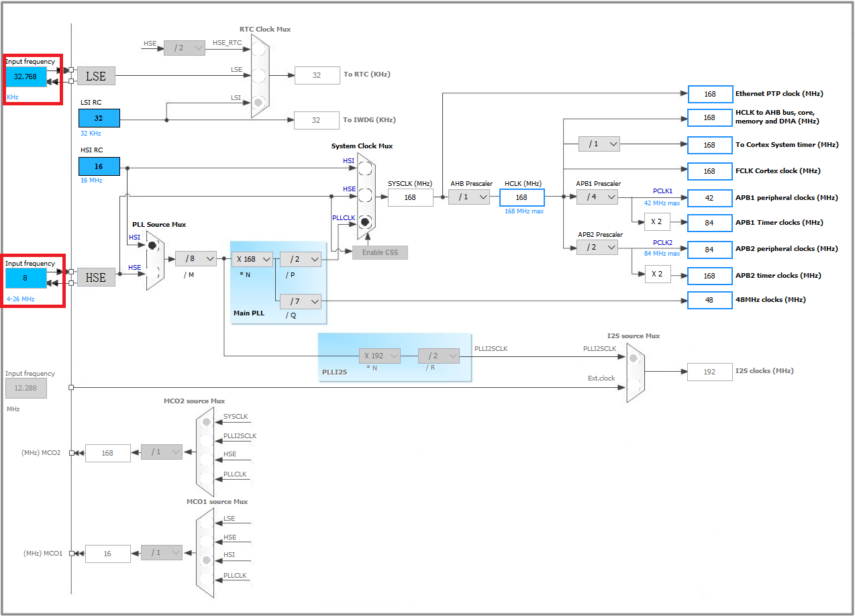Open the AHB Prescaler dropdown
This screenshot has height=616, width=855.
pyautogui.click(x=469, y=197)
